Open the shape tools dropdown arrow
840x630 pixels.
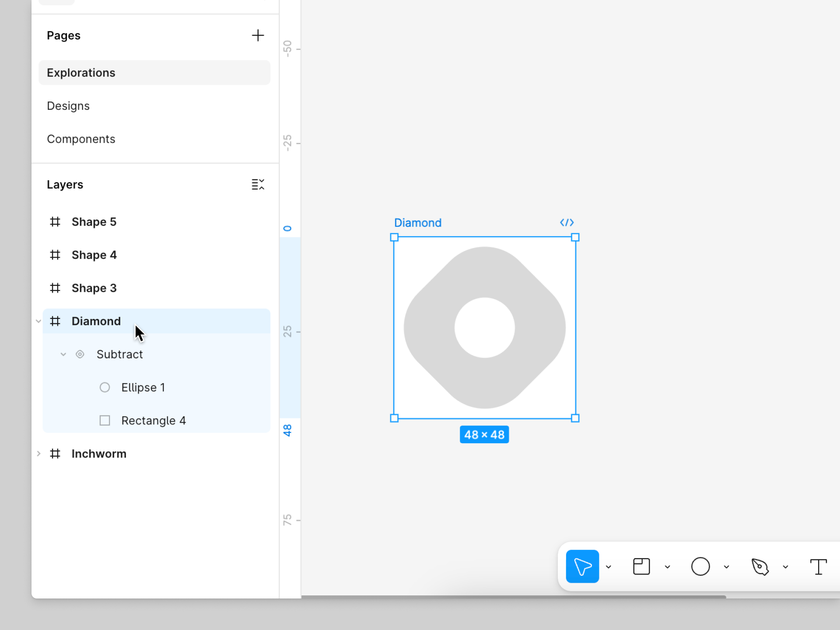(726, 567)
